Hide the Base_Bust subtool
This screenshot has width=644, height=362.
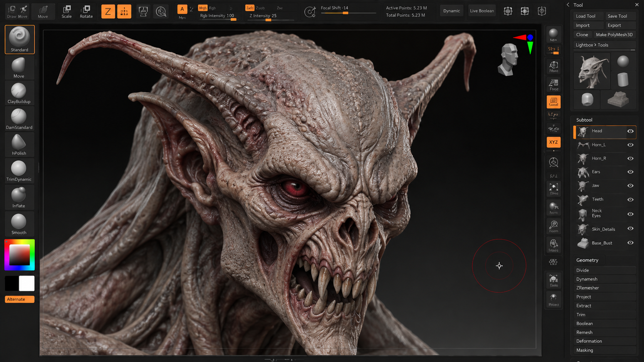click(x=631, y=243)
